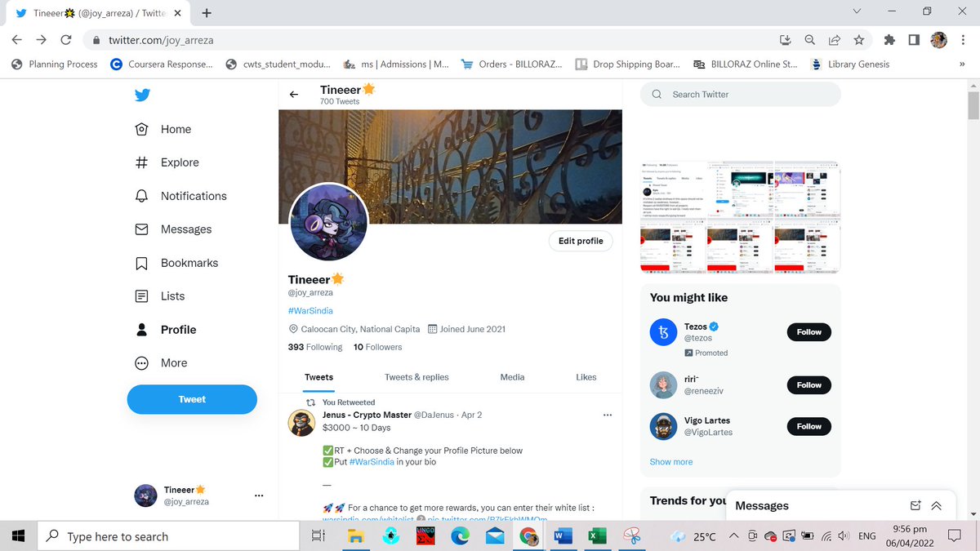Open a new tab with the plus button

click(207, 13)
